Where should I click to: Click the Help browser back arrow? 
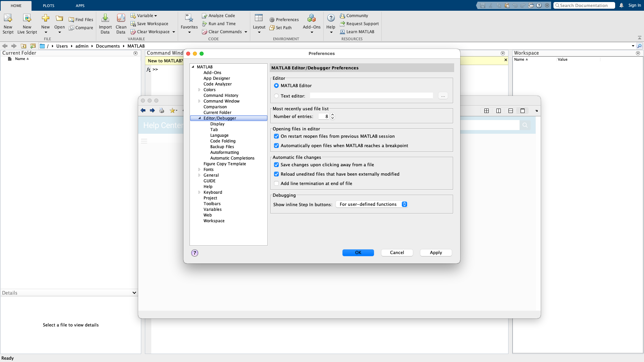(143, 111)
